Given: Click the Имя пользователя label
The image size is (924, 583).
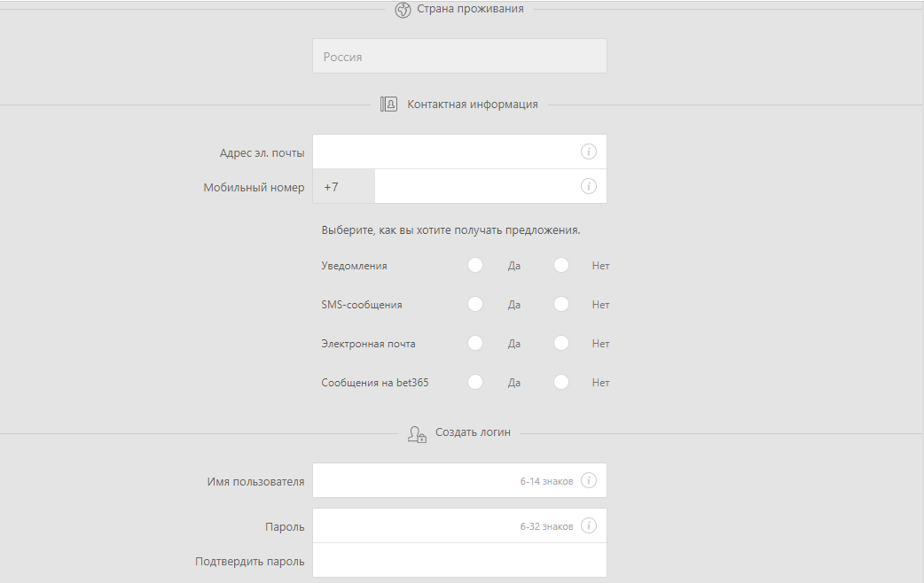Looking at the screenshot, I should coord(255,482).
